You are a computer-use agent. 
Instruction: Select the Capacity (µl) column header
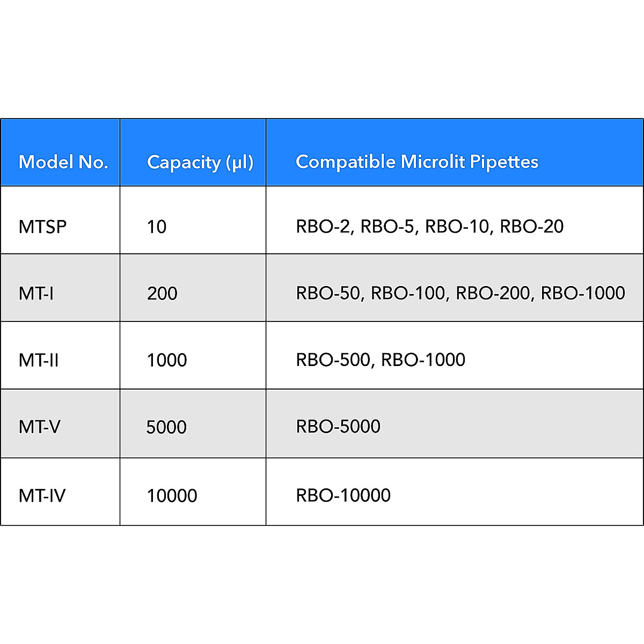click(x=200, y=162)
